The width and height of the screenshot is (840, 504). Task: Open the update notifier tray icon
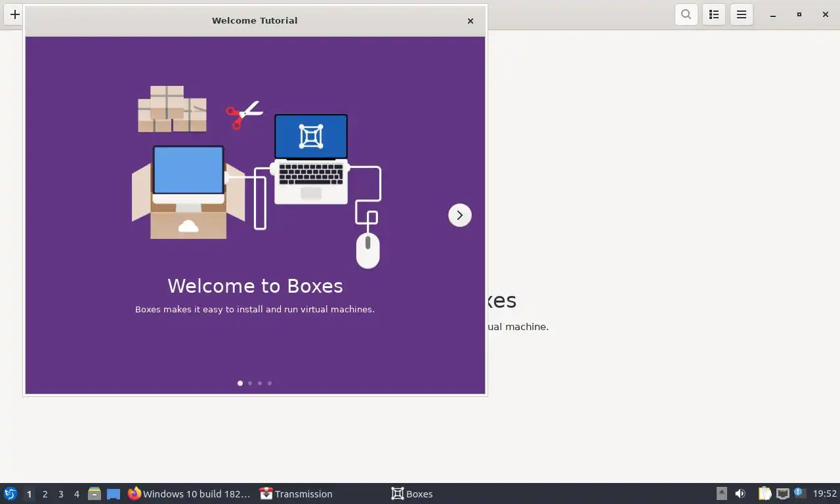(799, 493)
